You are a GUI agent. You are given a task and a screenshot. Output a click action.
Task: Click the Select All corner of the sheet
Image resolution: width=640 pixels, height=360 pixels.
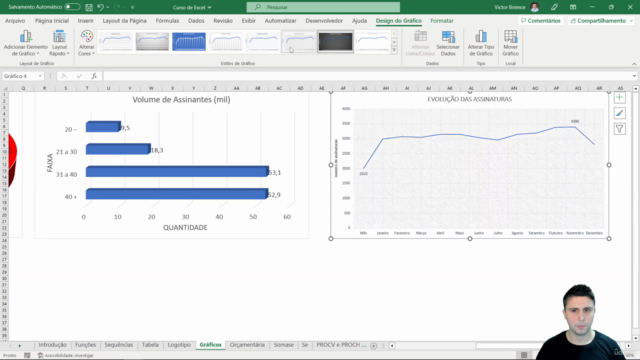(5, 88)
